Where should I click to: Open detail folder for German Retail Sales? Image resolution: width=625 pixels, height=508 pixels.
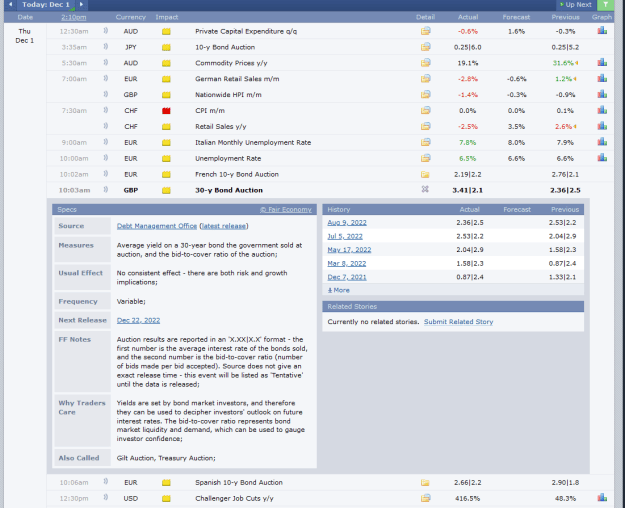[x=425, y=79]
